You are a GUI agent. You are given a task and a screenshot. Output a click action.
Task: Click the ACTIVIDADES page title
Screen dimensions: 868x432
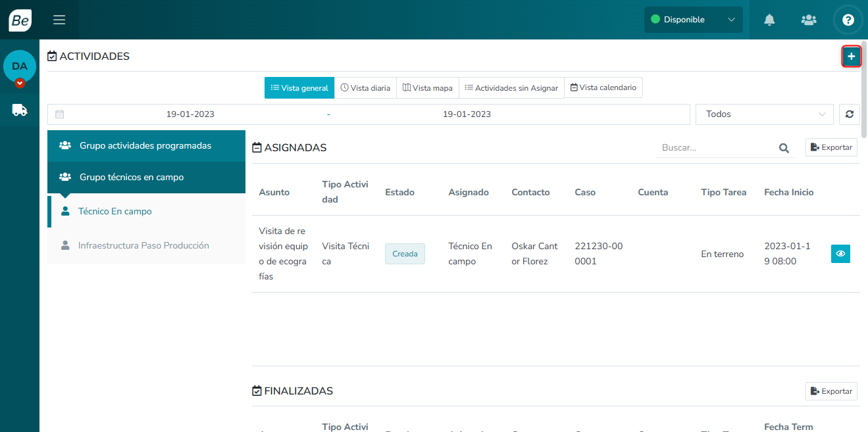point(89,57)
